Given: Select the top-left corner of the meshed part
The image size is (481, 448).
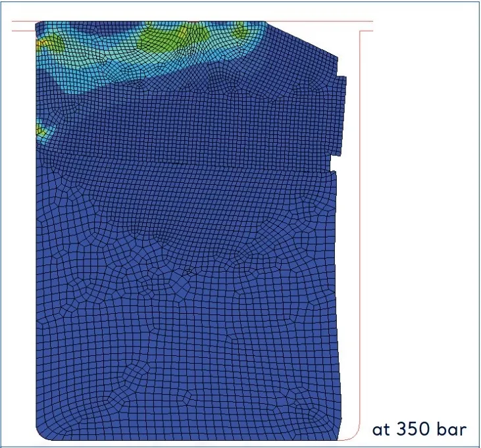Looking at the screenshot, I should click(x=38, y=24).
